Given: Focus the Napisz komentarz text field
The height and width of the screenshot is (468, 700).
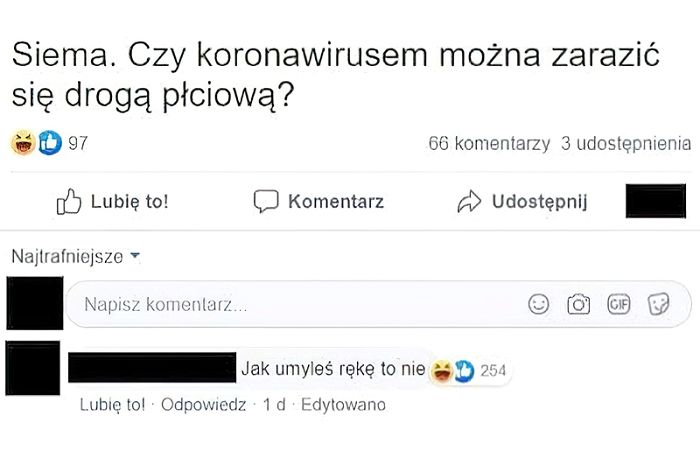Looking at the screenshot, I should click(x=290, y=305).
